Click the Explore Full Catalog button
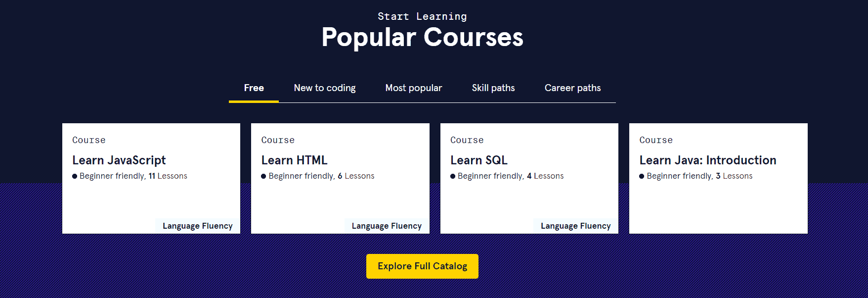Image resolution: width=868 pixels, height=298 pixels. click(422, 266)
